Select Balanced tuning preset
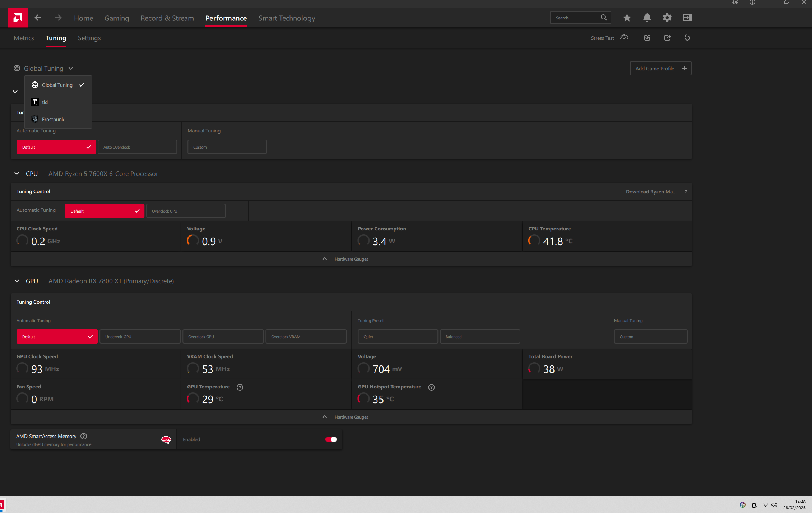Screen dimensions: 812x513 (480, 336)
